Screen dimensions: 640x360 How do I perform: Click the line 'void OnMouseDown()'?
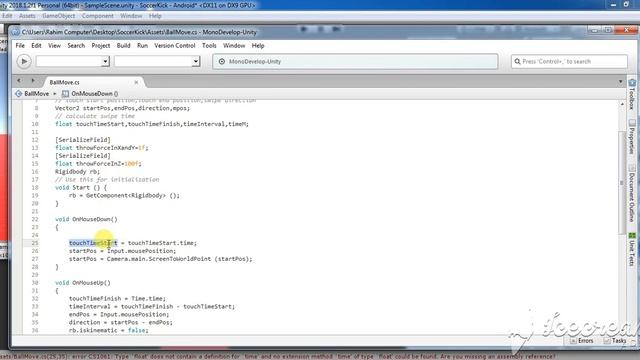pos(86,219)
